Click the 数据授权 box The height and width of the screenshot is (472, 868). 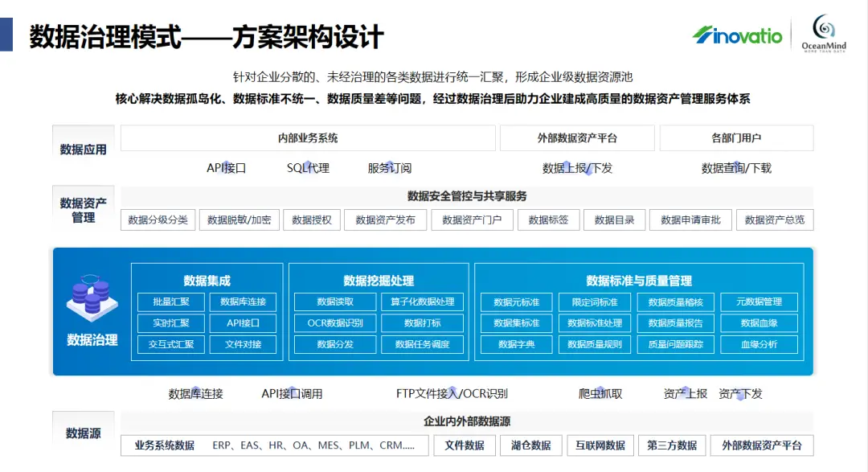tap(312, 220)
